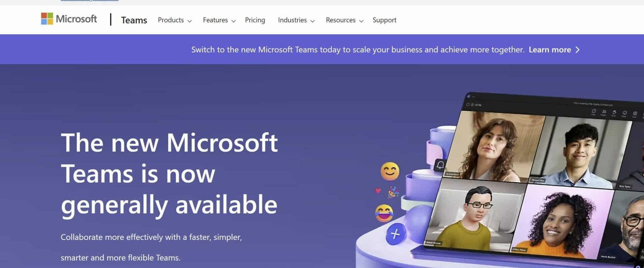
Task: Click the laughing tears emoji
Action: (384, 213)
